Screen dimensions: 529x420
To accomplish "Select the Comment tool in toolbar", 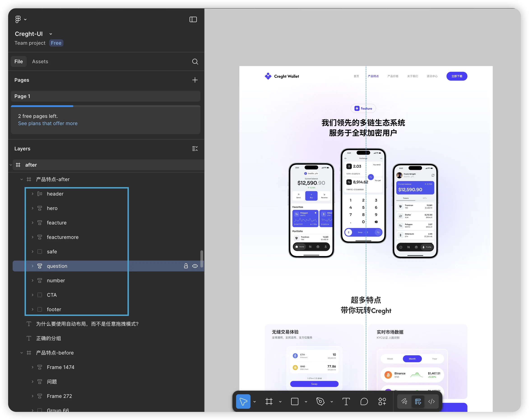I will 364,401.
